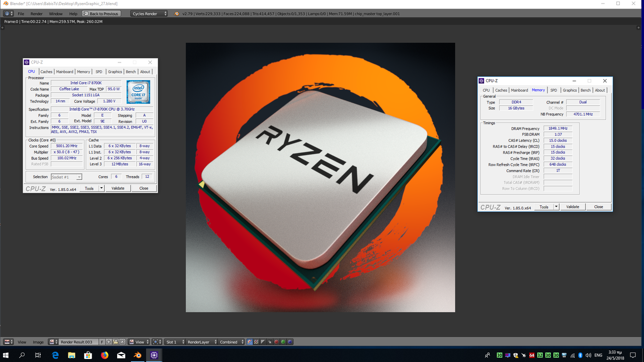
Task: Click Close button in right CPU-Z window
Action: tap(599, 207)
